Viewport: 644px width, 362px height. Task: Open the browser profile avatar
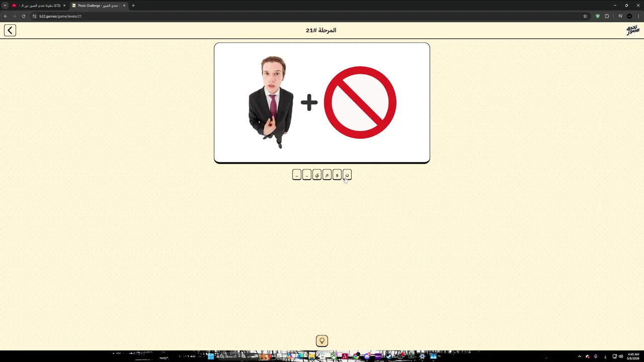coord(629,16)
